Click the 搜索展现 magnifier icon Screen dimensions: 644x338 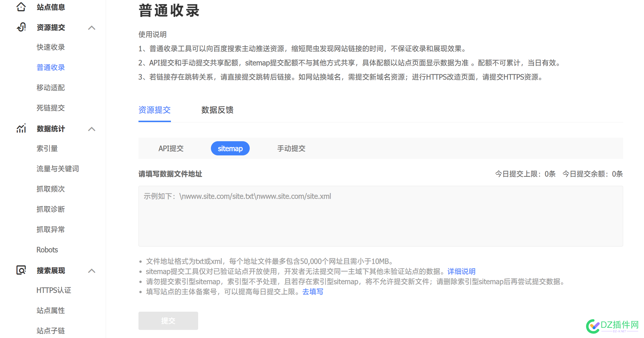[x=21, y=270]
